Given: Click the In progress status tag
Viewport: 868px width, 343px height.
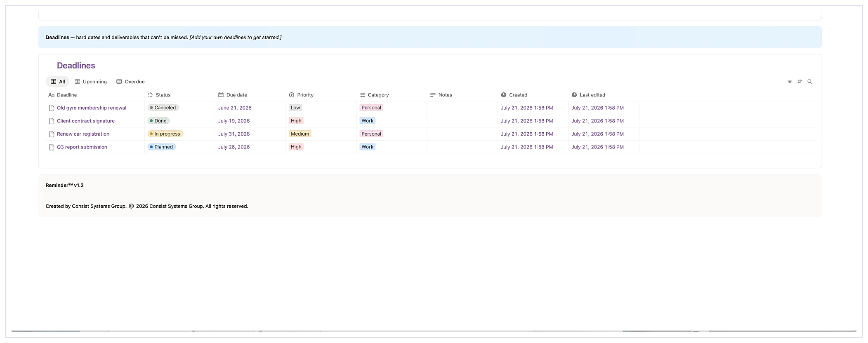Looking at the screenshot, I should coord(165,134).
